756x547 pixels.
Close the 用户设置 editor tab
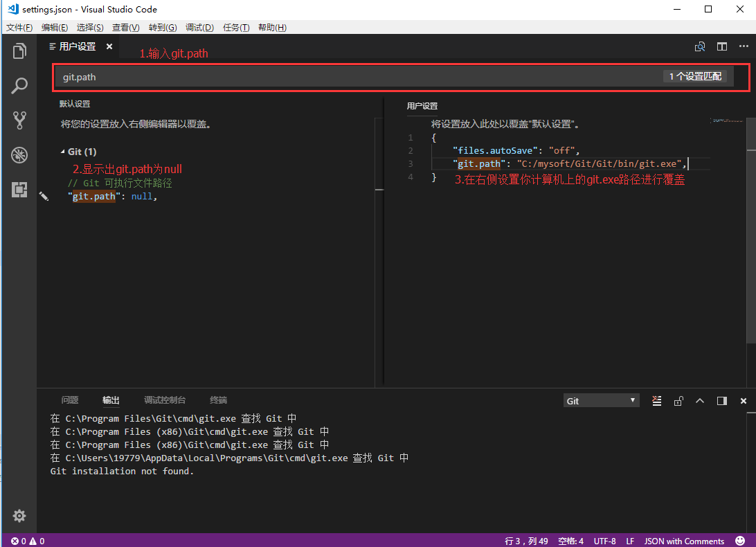(109, 47)
